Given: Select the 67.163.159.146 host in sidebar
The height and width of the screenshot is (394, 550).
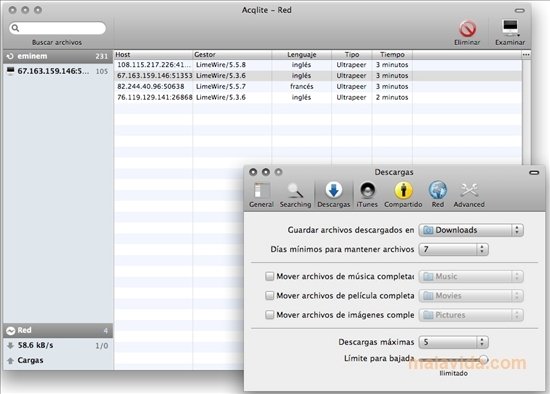Looking at the screenshot, I should click(58, 71).
